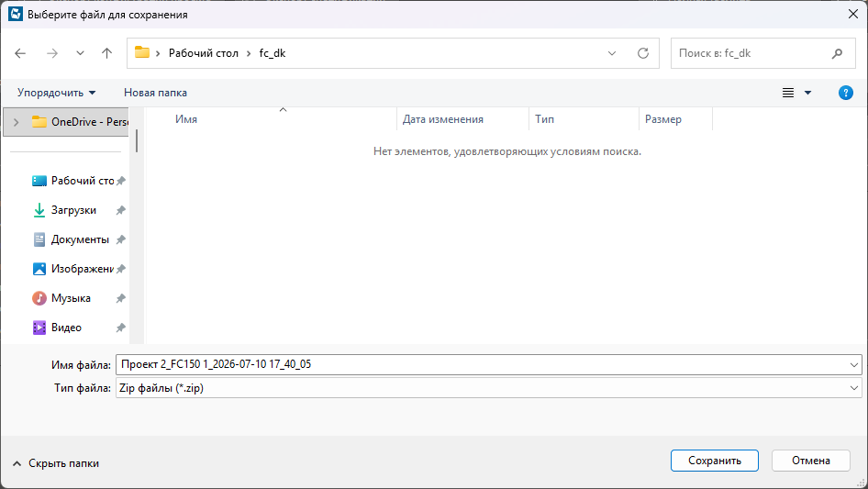
Task: Click the Сохранить button
Action: (714, 461)
